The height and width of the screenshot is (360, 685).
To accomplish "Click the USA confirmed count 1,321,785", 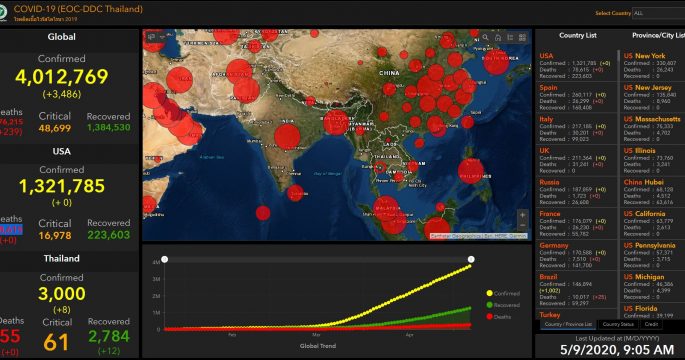I will point(62,186).
